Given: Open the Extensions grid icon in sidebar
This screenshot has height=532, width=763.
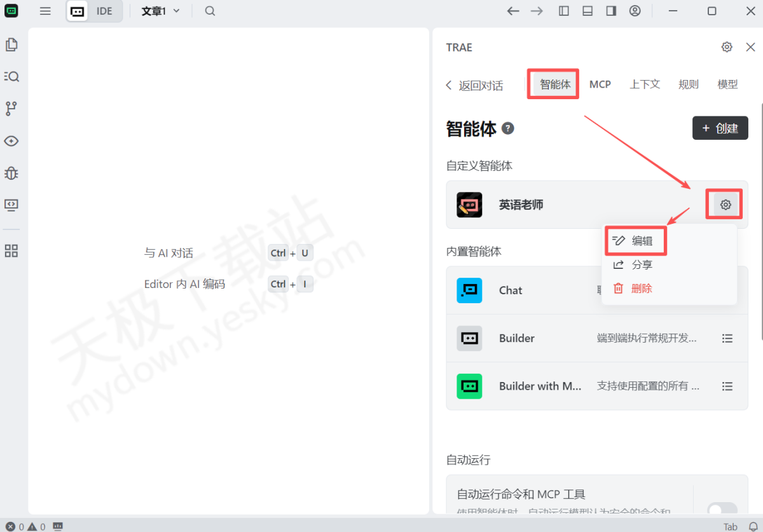Looking at the screenshot, I should tap(11, 250).
